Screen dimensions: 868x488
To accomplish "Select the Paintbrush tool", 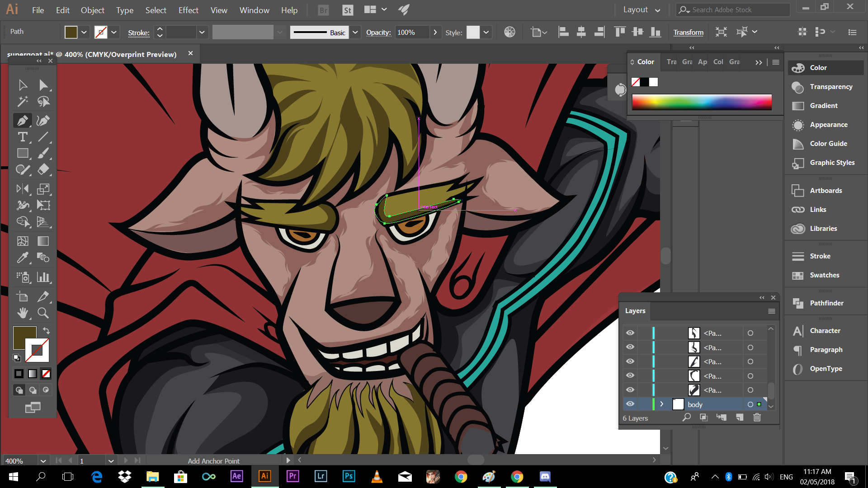I will pos(43,153).
